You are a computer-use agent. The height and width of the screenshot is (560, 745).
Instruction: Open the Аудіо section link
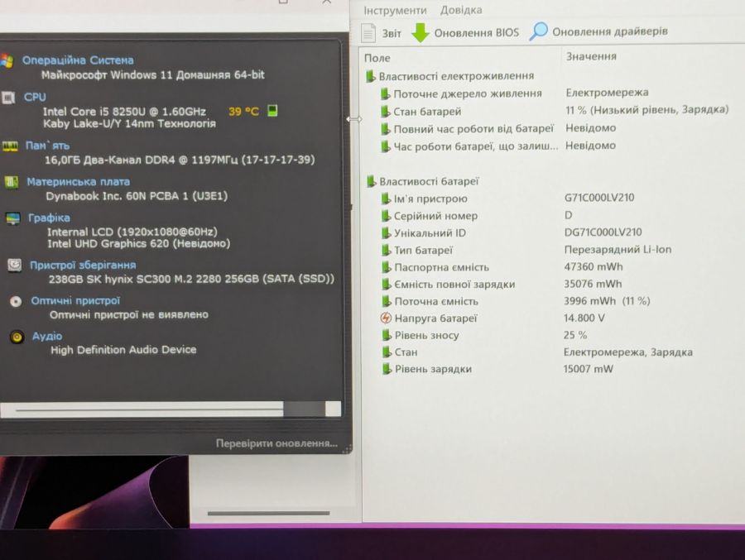pyautogui.click(x=47, y=336)
